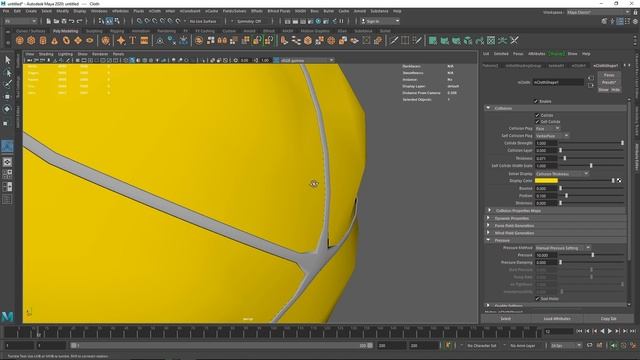This screenshot has height=360, width=640.
Task: Create a polygon plane from shelf
Action: coord(78,40)
